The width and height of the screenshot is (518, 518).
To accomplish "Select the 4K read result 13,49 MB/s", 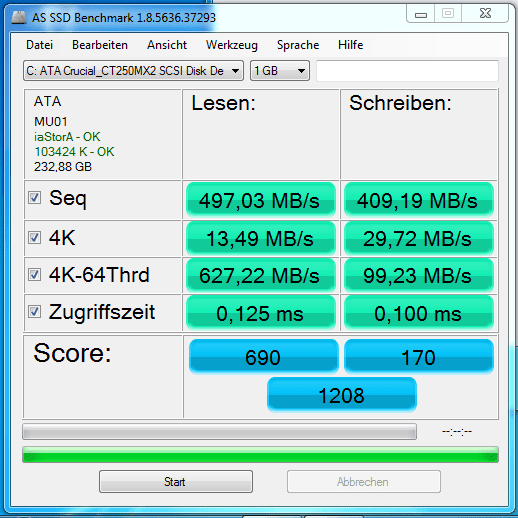I will point(261,238).
